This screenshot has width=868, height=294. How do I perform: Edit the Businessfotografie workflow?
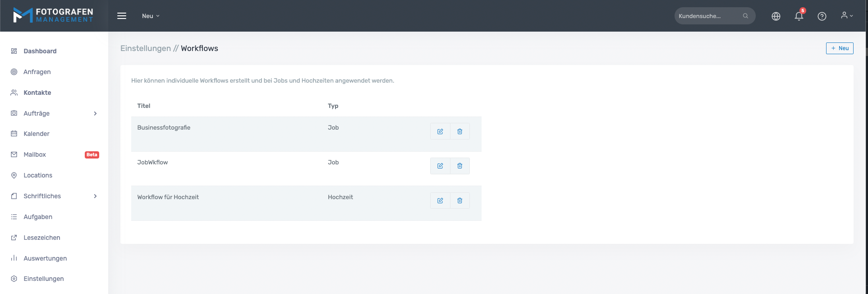tap(440, 131)
